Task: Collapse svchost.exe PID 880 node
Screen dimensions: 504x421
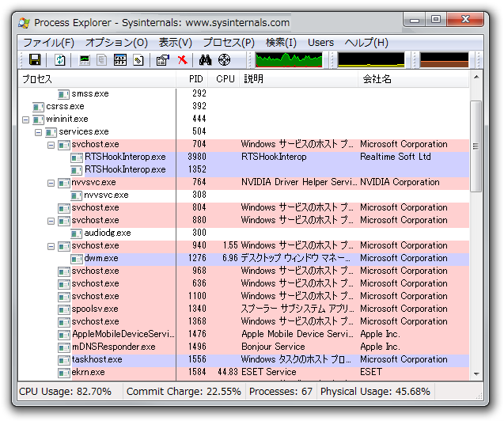Action: (51, 221)
